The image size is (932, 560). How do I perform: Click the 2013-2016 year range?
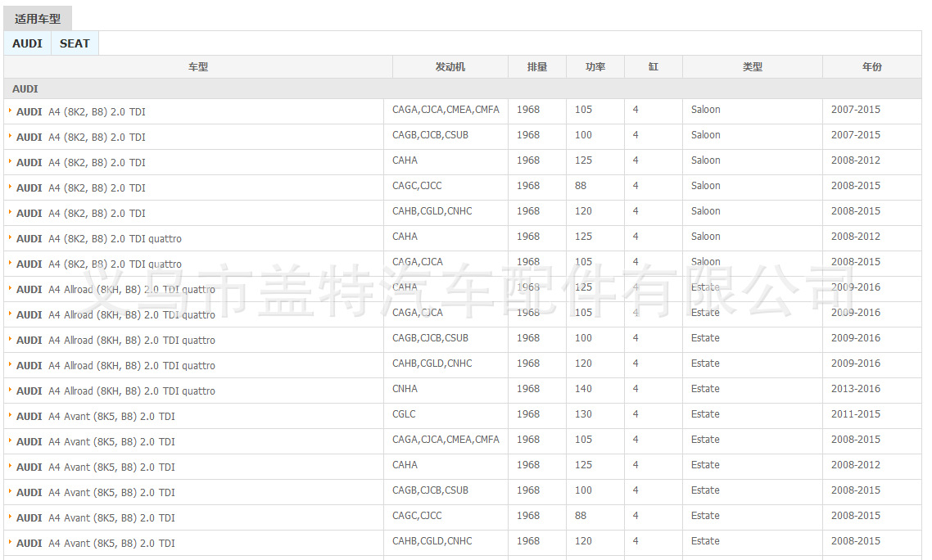tap(855, 389)
